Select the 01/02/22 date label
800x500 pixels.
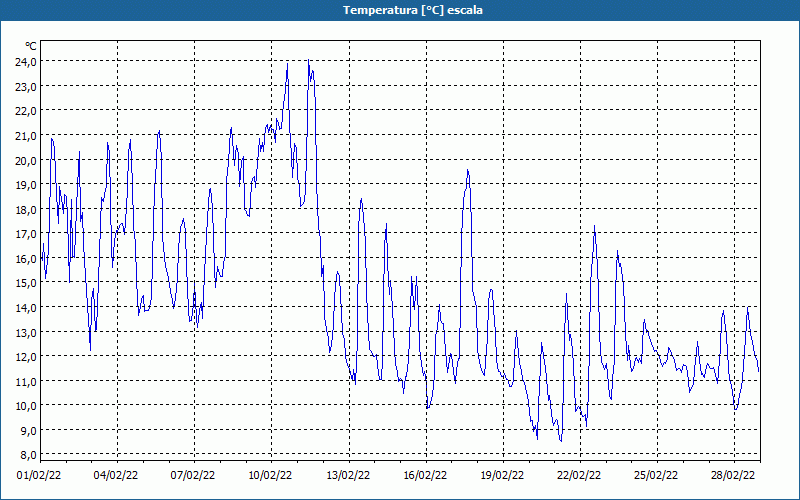tap(39, 475)
